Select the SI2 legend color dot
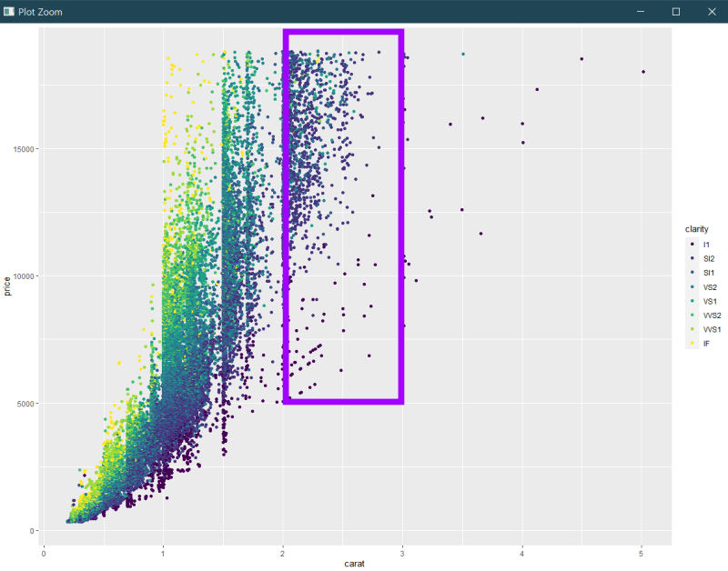 692,258
